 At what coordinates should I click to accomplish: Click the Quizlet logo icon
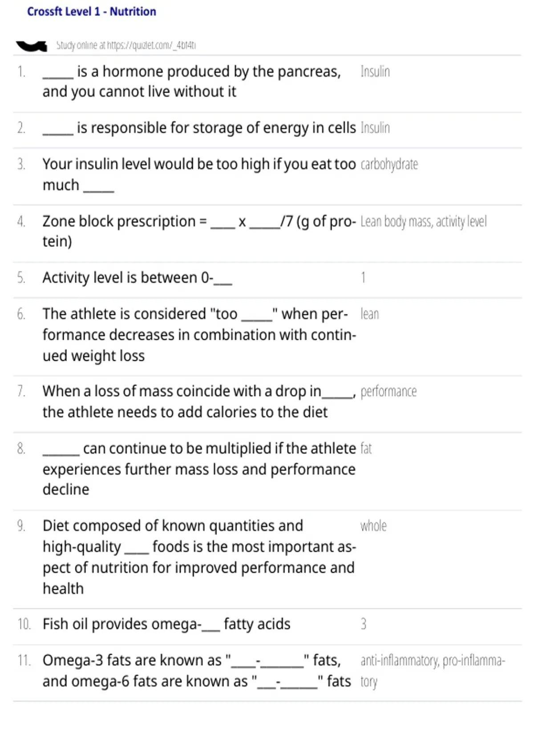(x=31, y=46)
